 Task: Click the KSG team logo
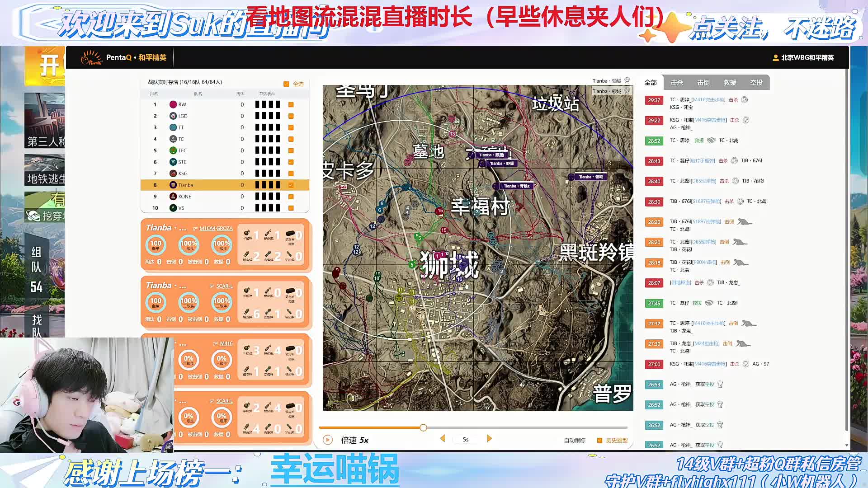click(x=173, y=174)
